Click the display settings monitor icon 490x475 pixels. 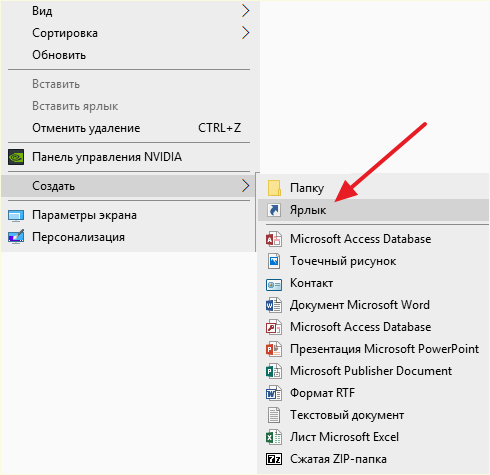[16, 216]
